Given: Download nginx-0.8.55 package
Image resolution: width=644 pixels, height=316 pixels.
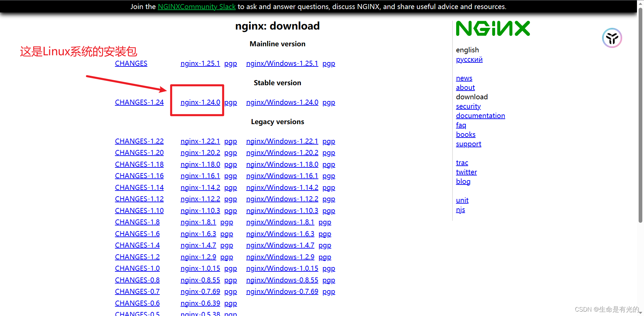Looking at the screenshot, I should coord(200,280).
